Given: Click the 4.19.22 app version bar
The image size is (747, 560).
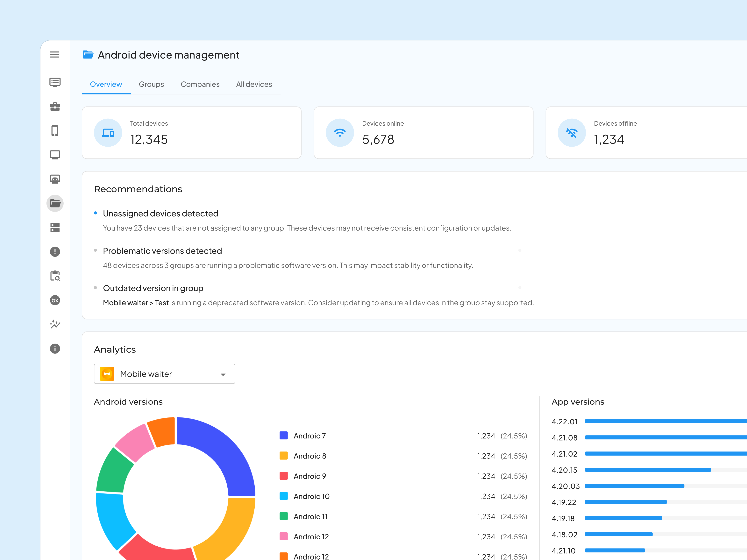Looking at the screenshot, I should coord(626,502).
